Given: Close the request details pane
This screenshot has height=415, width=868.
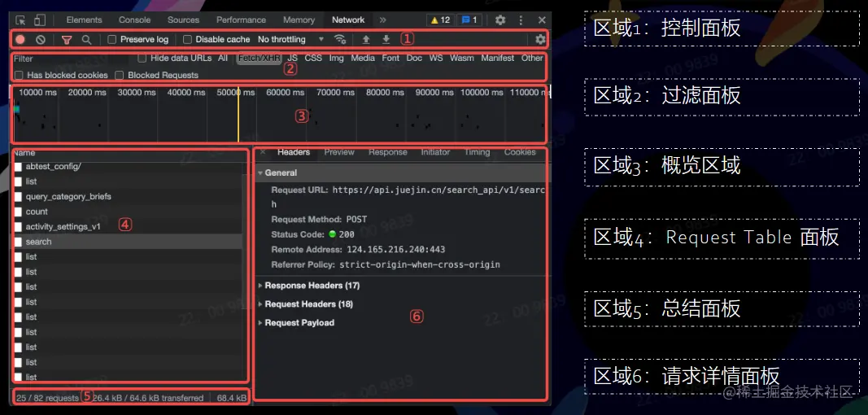Looking at the screenshot, I should (263, 152).
